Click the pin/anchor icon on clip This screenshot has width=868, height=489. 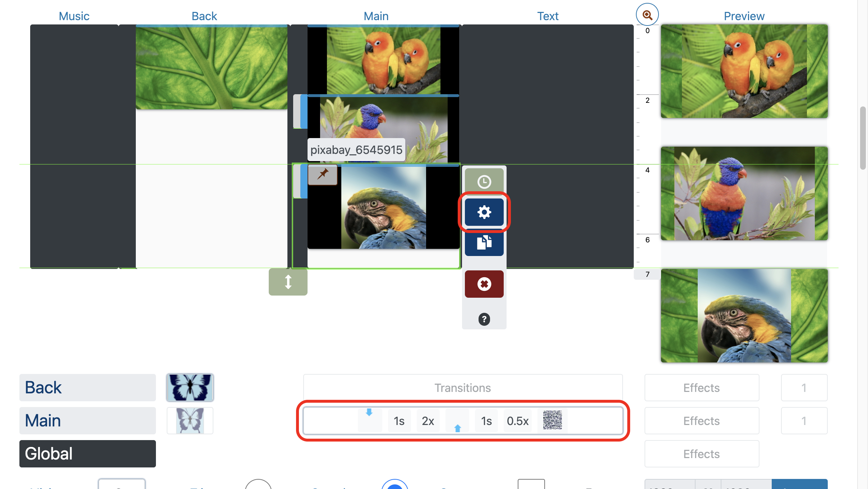point(323,175)
